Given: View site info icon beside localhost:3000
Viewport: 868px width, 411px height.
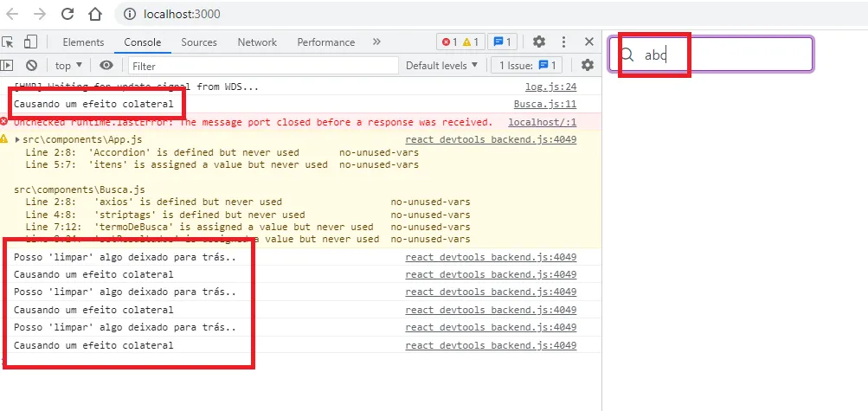Looking at the screenshot, I should (130, 14).
